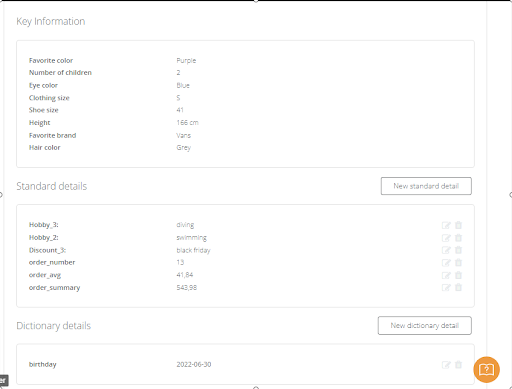Screen dimensions: 512x389
Task: Delete the order_avg detail row
Action: click(458, 275)
